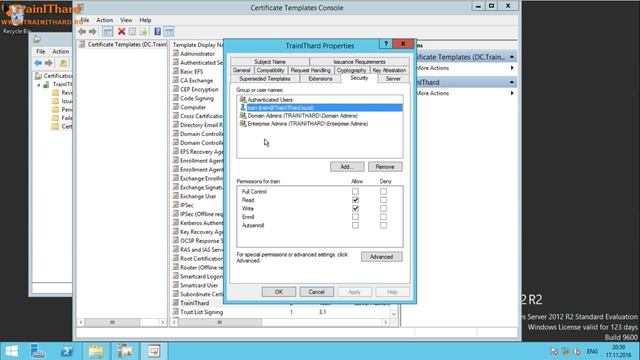Open the Subject Name tab
640x360 pixels.
coord(270,62)
